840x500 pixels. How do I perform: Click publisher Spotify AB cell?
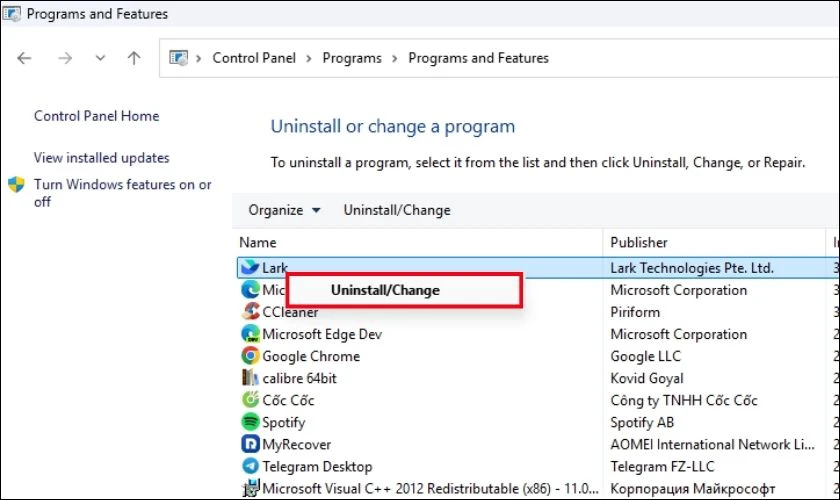coord(642,422)
